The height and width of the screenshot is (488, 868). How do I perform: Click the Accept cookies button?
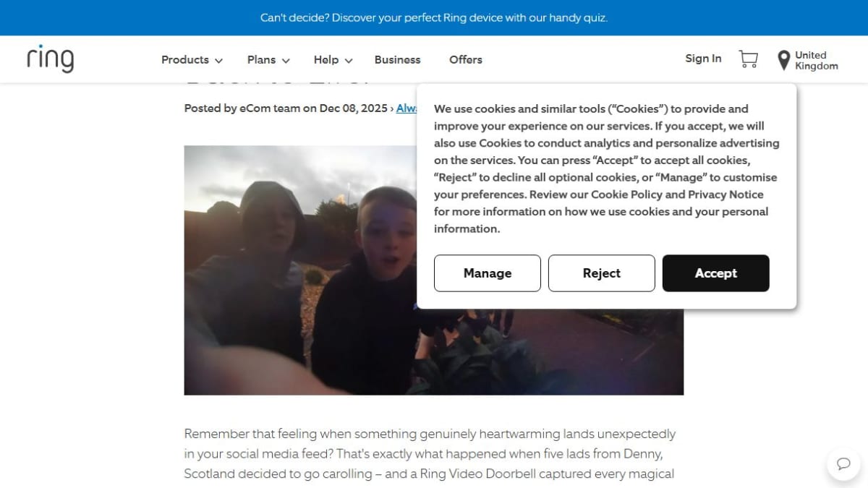point(716,273)
